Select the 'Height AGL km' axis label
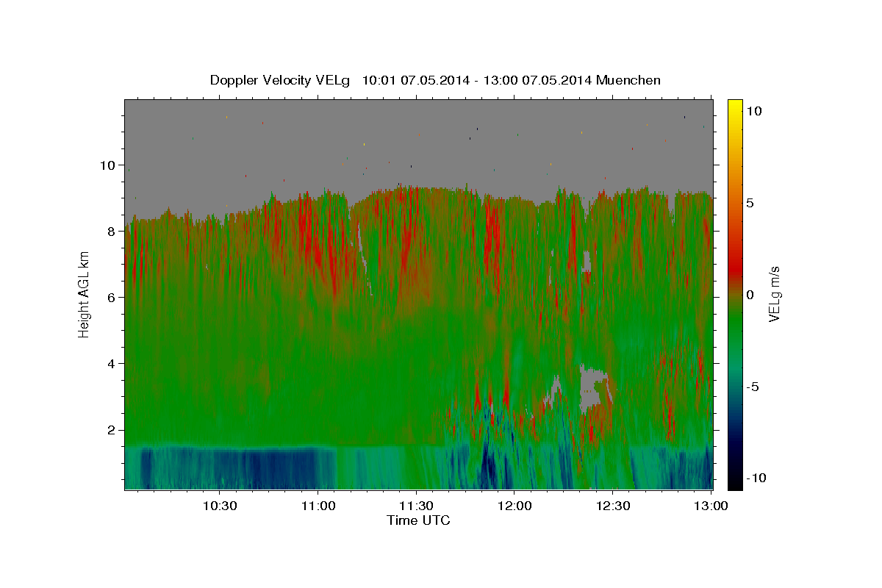Image resolution: width=882 pixels, height=588 pixels. pos(85,294)
